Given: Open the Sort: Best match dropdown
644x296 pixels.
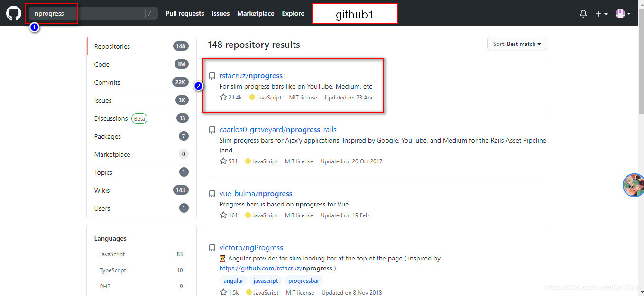Looking at the screenshot, I should 517,44.
